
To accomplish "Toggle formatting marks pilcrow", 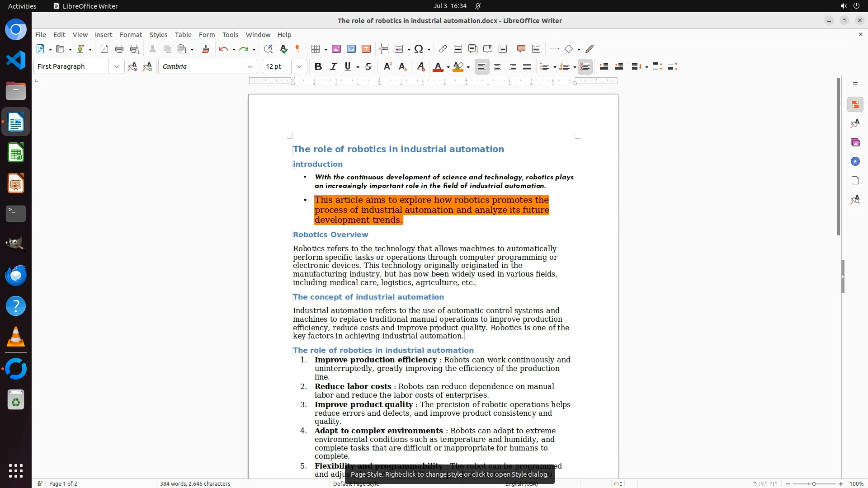I will click(298, 49).
